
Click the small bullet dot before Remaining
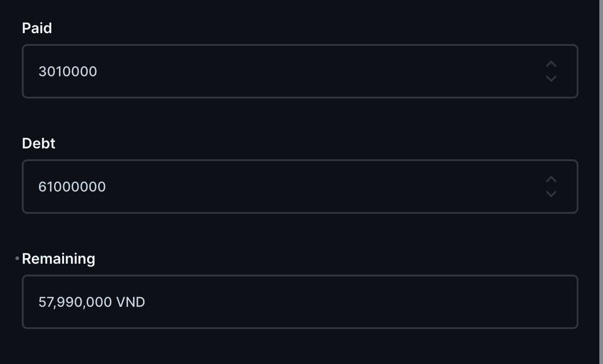click(x=16, y=258)
